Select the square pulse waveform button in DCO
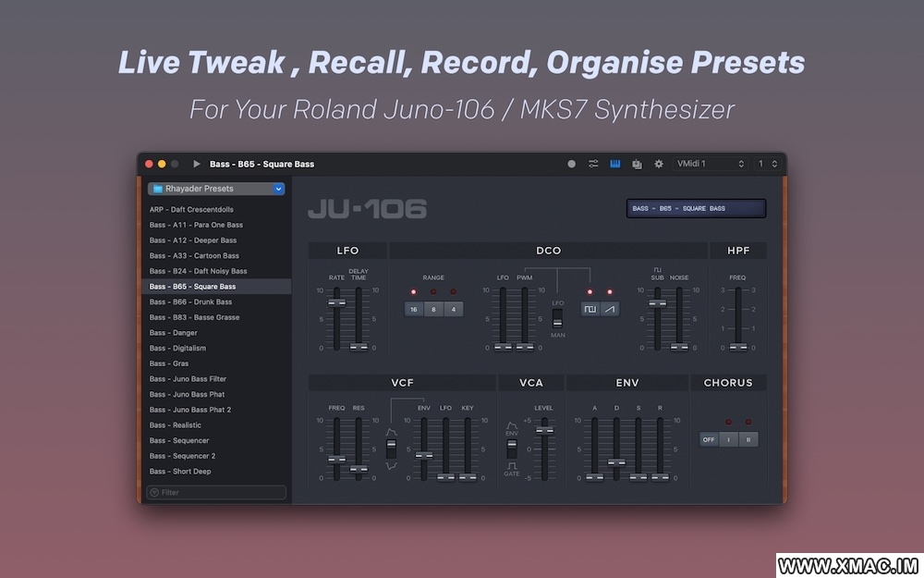Image resolution: width=924 pixels, height=578 pixels. 590,309
